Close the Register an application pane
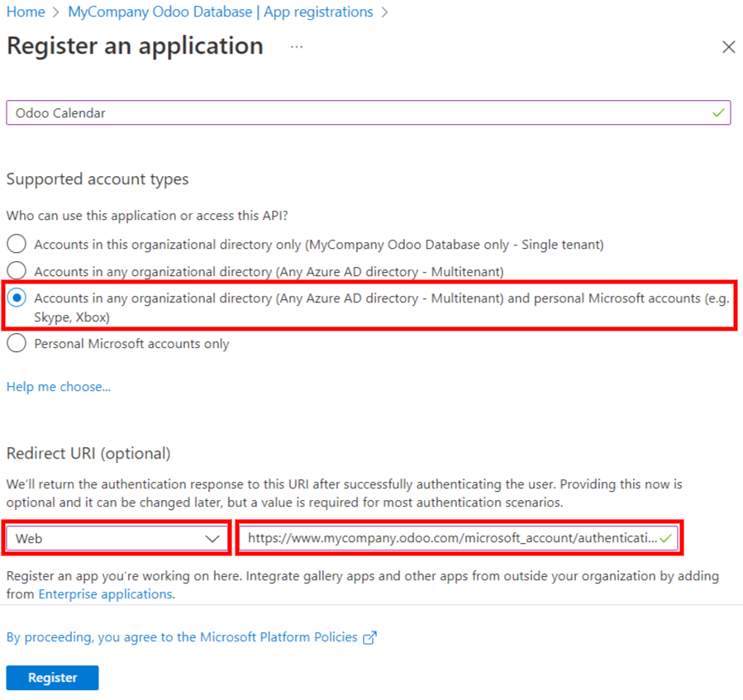 point(728,47)
